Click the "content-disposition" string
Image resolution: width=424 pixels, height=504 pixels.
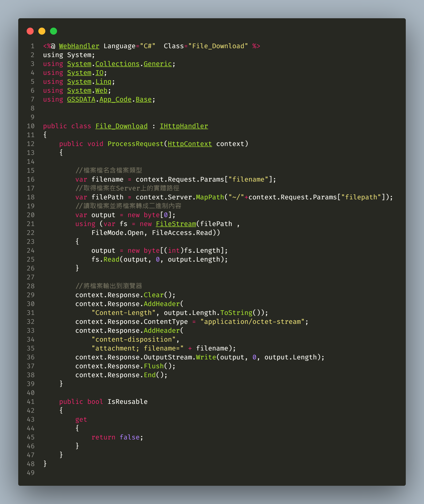click(x=133, y=340)
